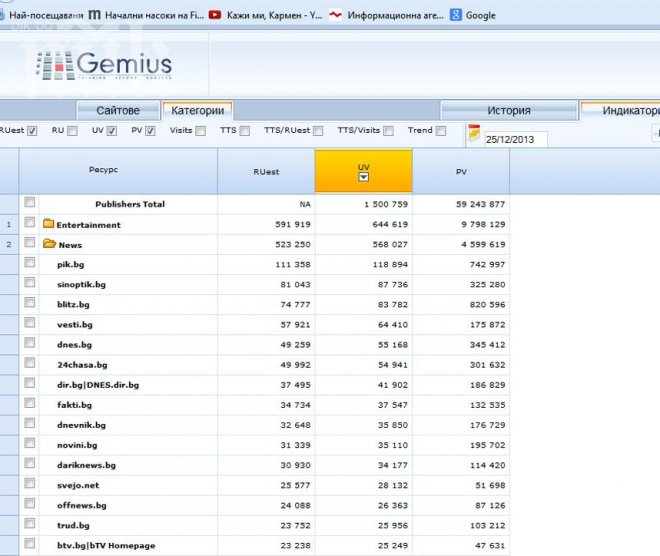Enable the Visits indicator checkbox
Image resolution: width=660 pixels, height=556 pixels.
201,131
